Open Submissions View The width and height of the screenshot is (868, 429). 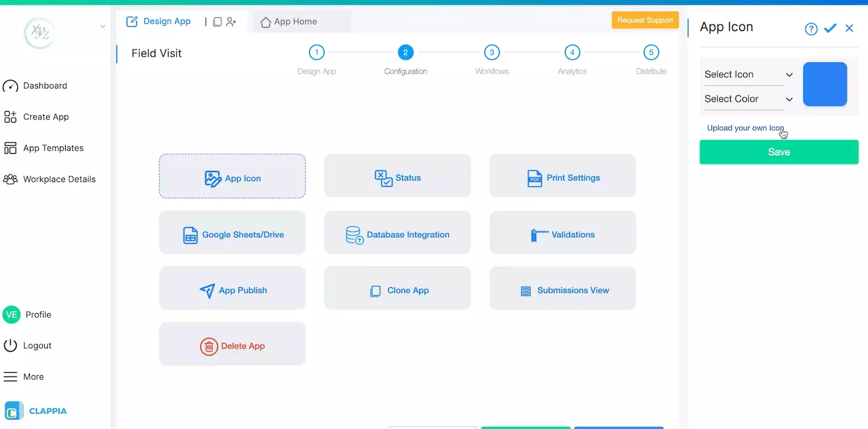[562, 290]
